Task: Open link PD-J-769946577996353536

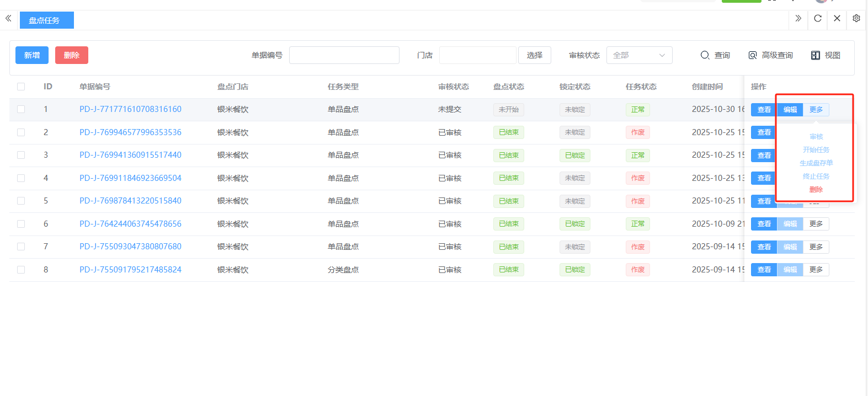Action: pos(130,132)
